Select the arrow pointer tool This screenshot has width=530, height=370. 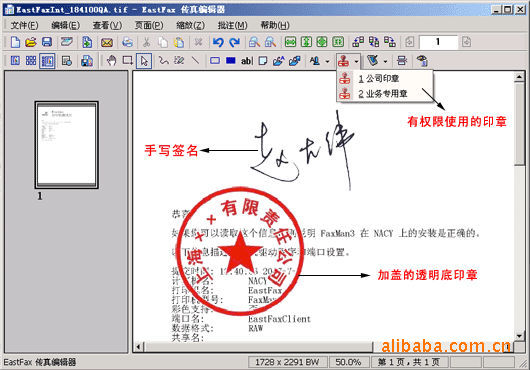coord(144,61)
